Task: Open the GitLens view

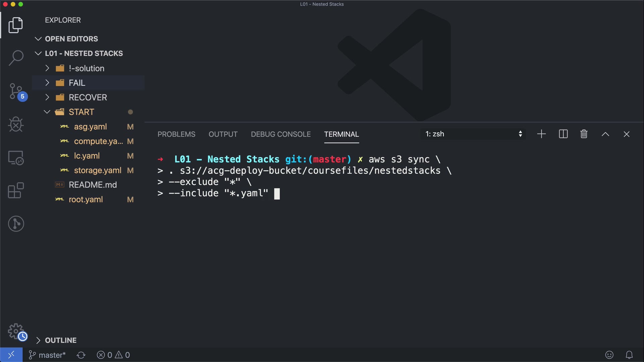Action: click(16, 224)
